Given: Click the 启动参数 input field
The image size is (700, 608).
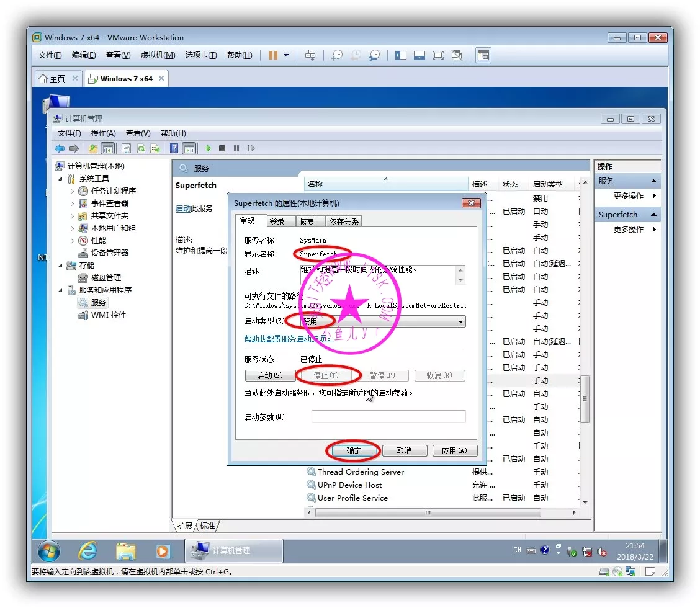Looking at the screenshot, I should (x=388, y=417).
